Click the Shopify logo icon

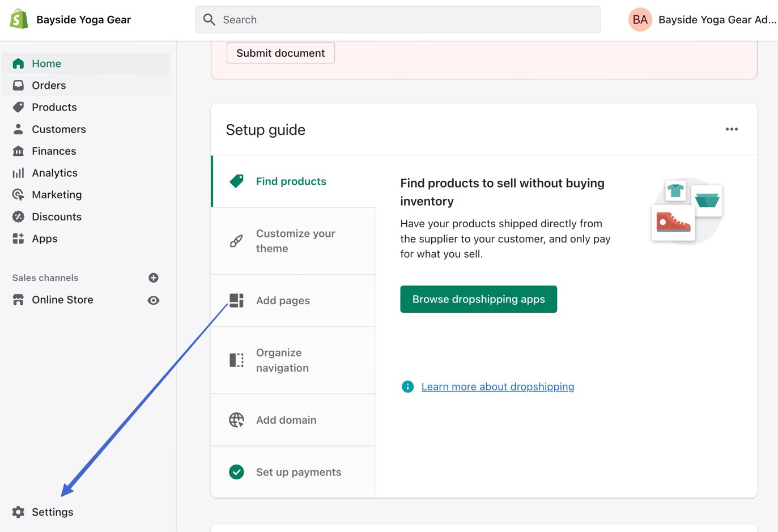point(19,19)
